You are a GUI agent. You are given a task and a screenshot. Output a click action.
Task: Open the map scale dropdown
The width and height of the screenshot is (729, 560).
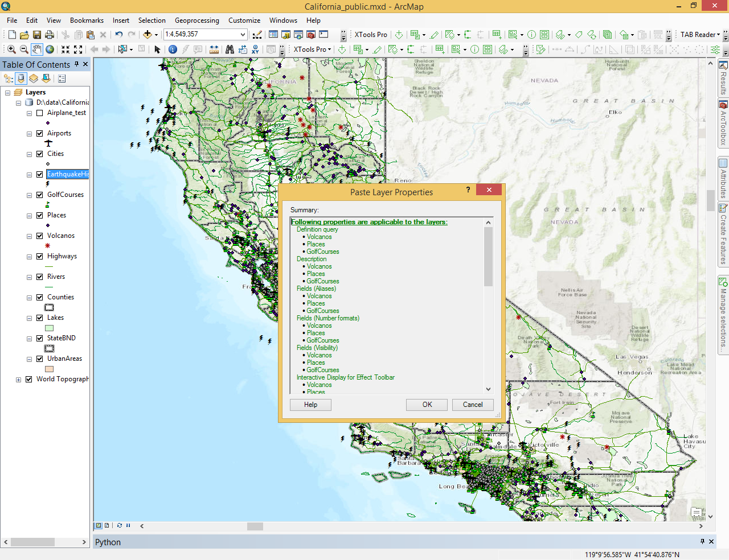click(243, 35)
